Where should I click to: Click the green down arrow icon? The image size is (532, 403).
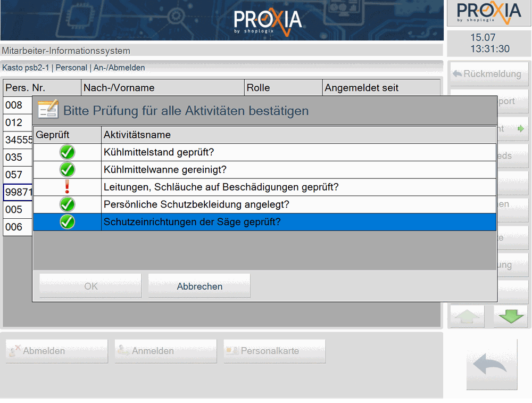point(511,316)
